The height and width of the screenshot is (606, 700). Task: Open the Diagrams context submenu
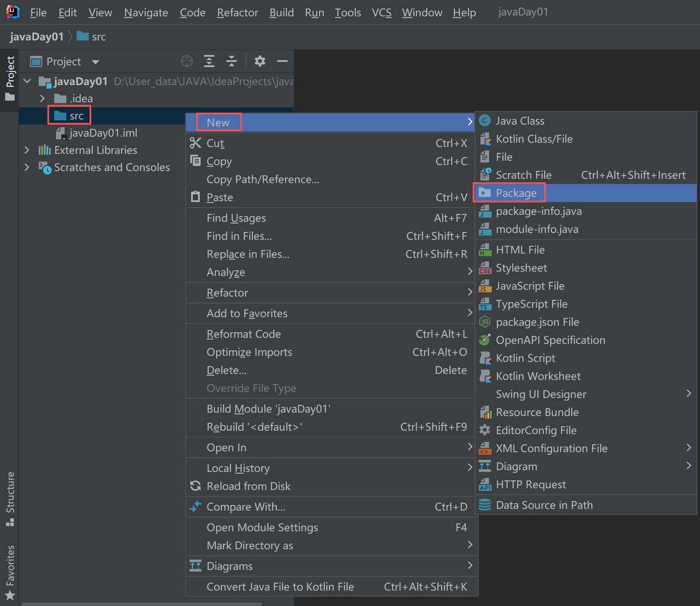point(331,566)
